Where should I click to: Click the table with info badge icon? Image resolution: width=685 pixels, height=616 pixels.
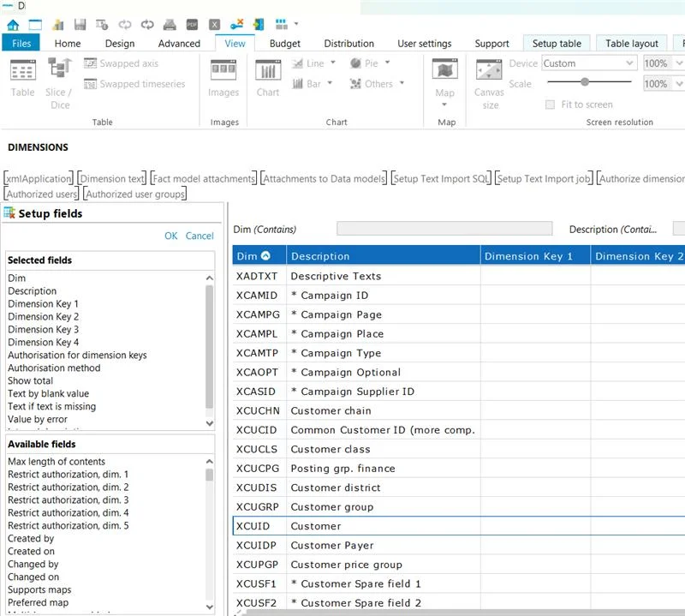[102, 25]
